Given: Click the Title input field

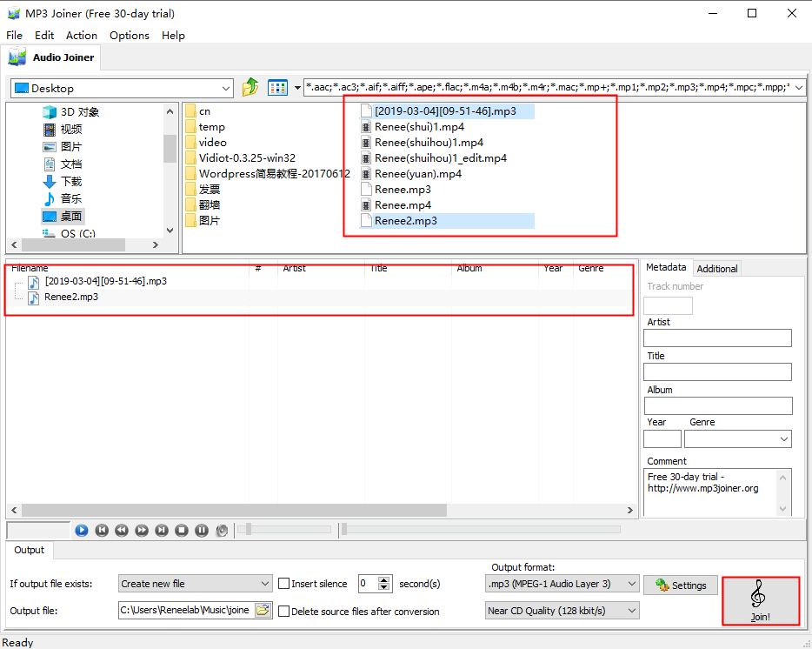Looking at the screenshot, I should coord(717,371).
